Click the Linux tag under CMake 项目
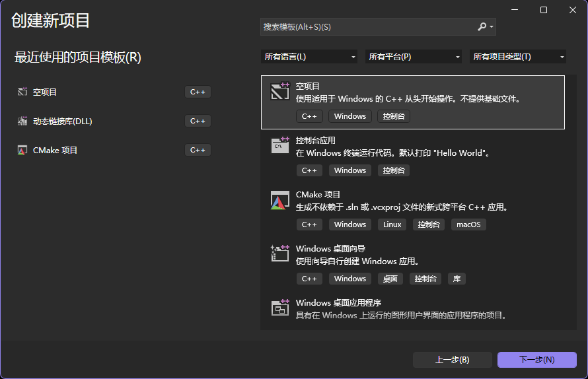The image size is (588, 379). tap(392, 224)
